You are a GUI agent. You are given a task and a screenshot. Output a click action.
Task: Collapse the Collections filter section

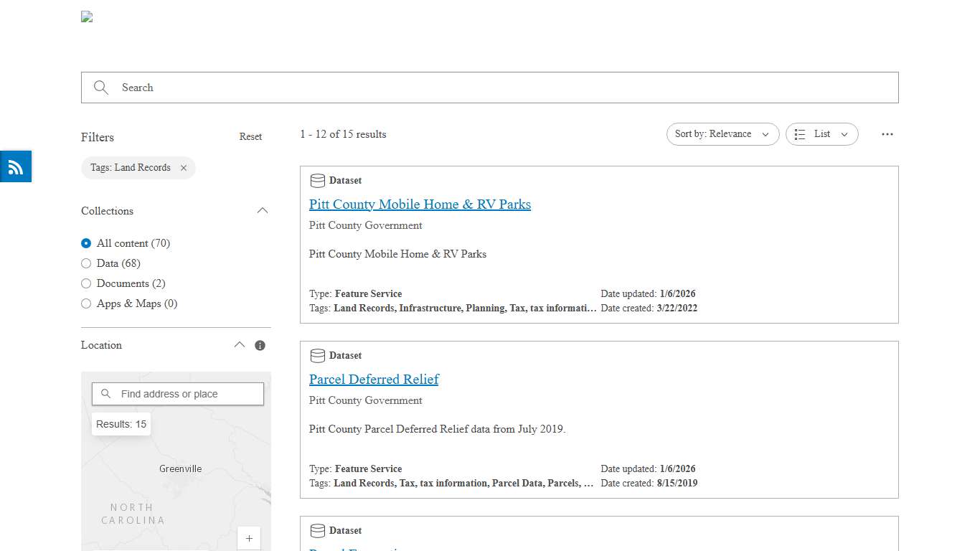pos(263,211)
